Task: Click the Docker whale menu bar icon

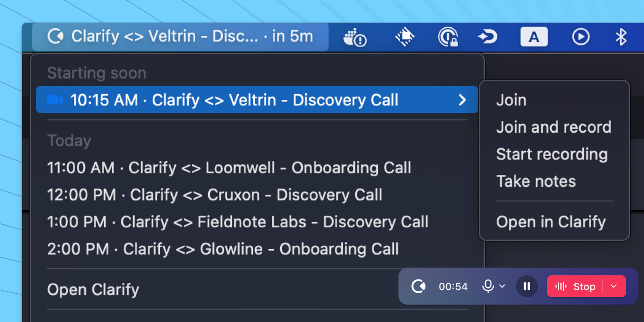Action: tap(355, 37)
